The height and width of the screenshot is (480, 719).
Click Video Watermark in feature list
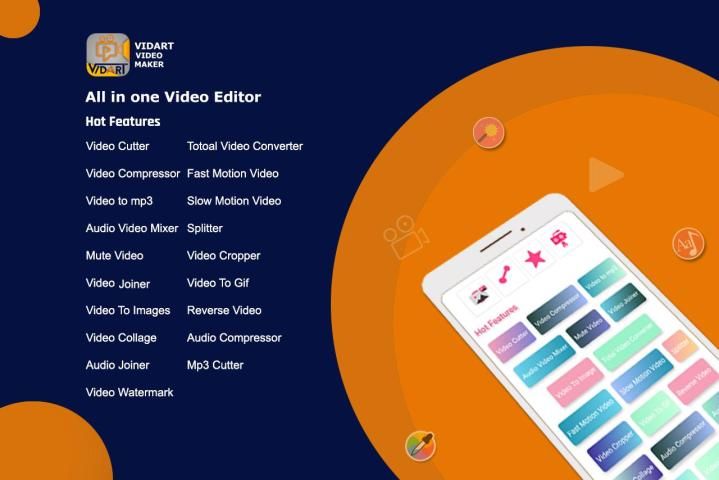[129, 392]
